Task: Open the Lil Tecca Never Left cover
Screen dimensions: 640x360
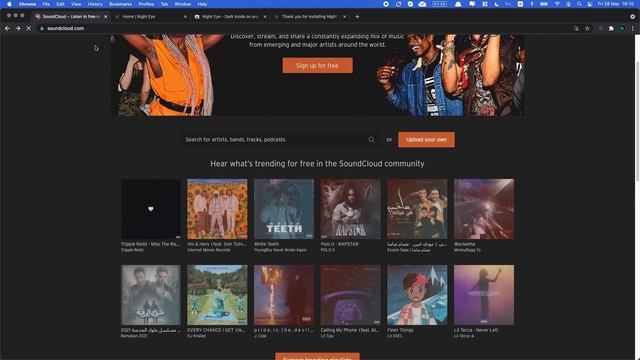Action: (484, 295)
